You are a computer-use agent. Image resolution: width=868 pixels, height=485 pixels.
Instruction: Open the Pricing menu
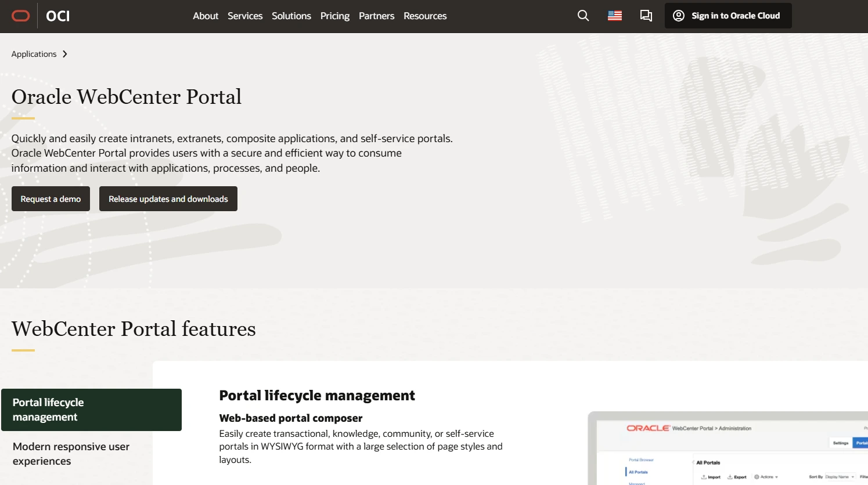click(335, 16)
